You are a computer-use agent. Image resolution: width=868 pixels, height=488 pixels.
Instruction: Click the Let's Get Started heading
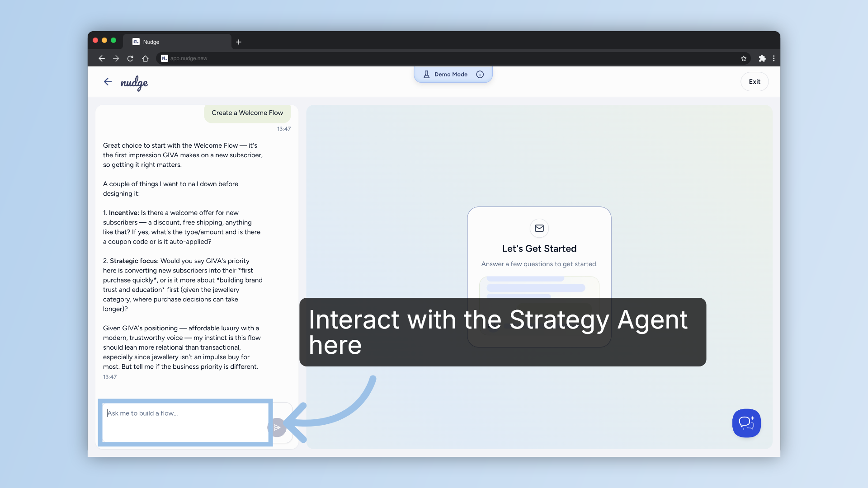(539, 249)
